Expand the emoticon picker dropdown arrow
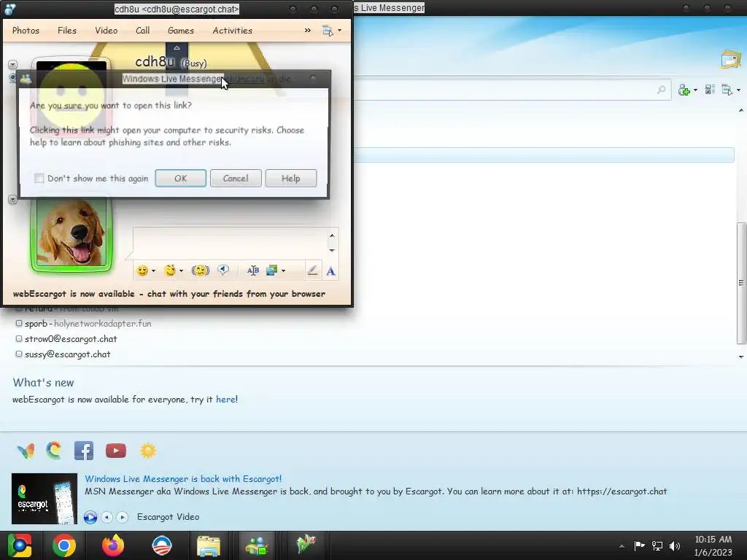This screenshot has height=560, width=747. (153, 271)
